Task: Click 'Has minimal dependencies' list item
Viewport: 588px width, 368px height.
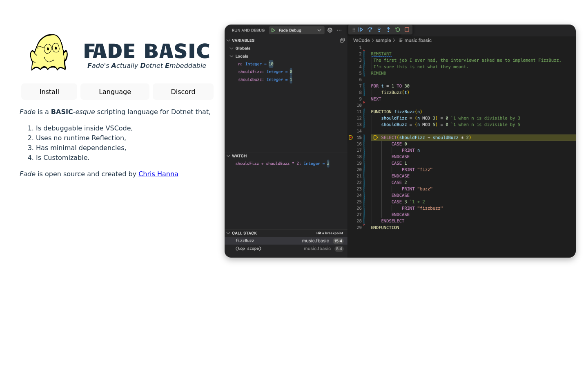Action: [x=81, y=148]
